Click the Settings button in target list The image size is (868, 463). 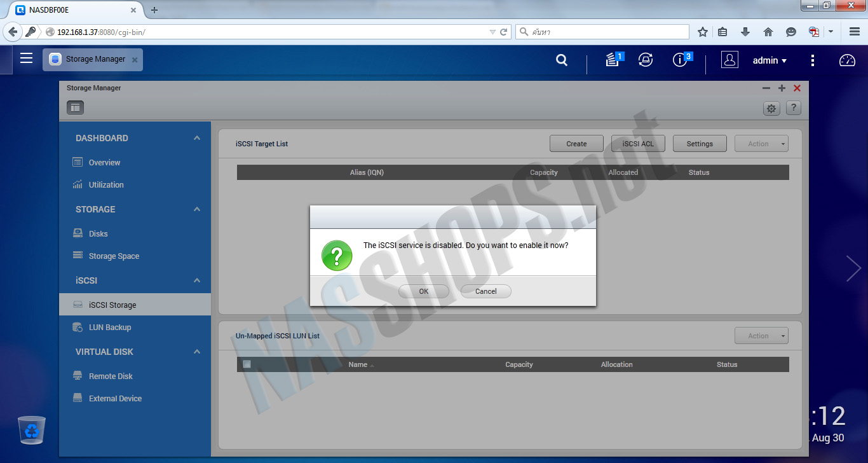[700, 144]
